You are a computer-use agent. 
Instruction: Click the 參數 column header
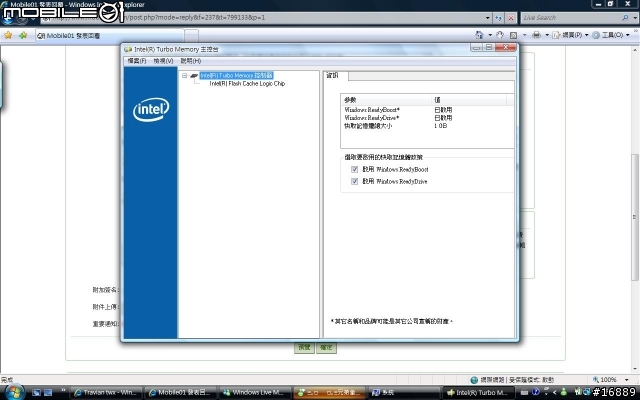(386, 100)
